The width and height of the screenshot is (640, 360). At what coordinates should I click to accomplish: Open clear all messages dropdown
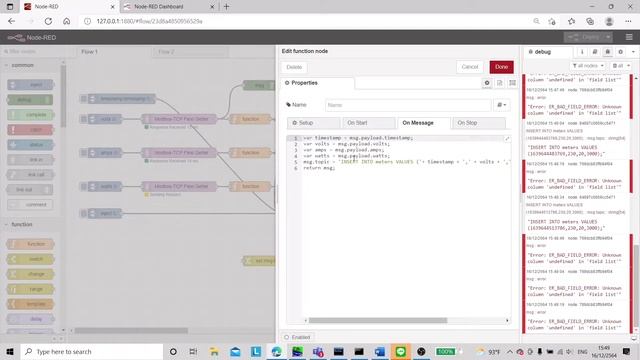(x=620, y=66)
